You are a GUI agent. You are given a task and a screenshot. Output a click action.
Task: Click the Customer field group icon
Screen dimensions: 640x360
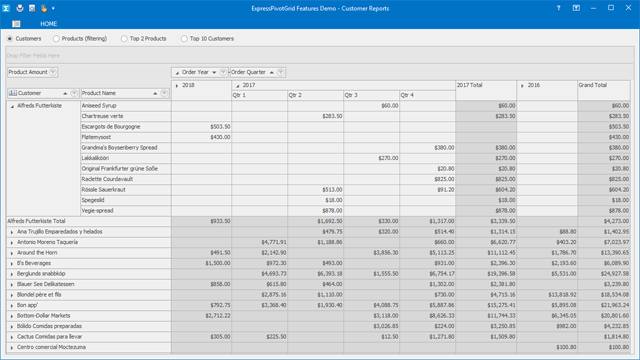pos(13,93)
